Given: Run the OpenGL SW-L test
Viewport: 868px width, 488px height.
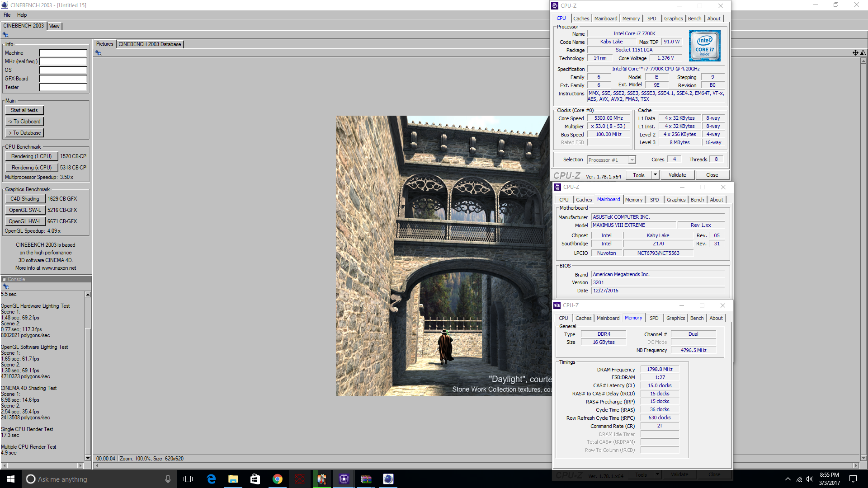Looking at the screenshot, I should tap(25, 210).
